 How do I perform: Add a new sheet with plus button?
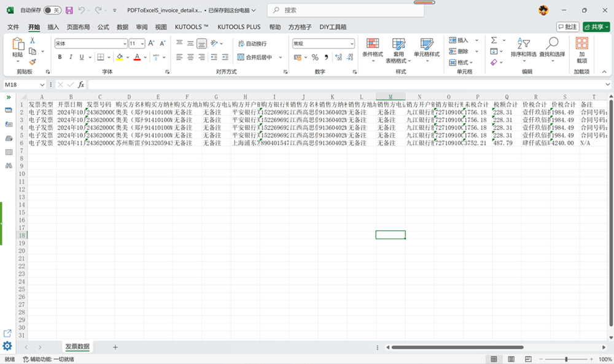115,347
